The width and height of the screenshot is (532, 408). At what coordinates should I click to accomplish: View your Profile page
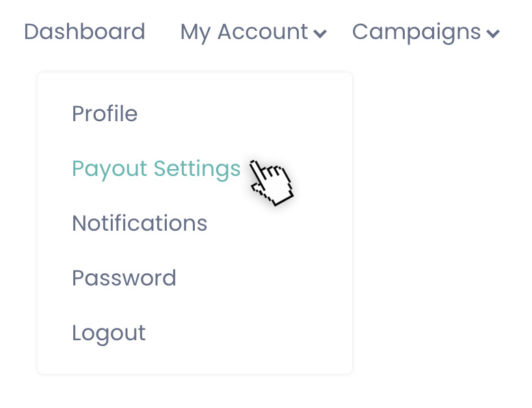pos(105,113)
